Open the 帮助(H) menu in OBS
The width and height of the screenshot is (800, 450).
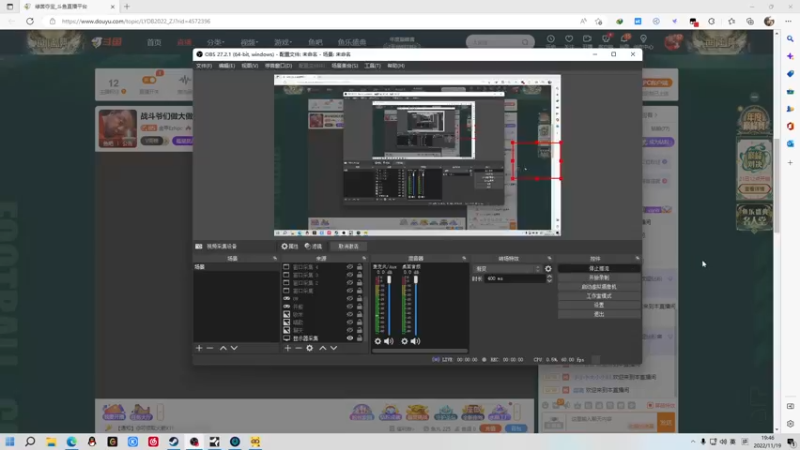pyautogui.click(x=396, y=66)
